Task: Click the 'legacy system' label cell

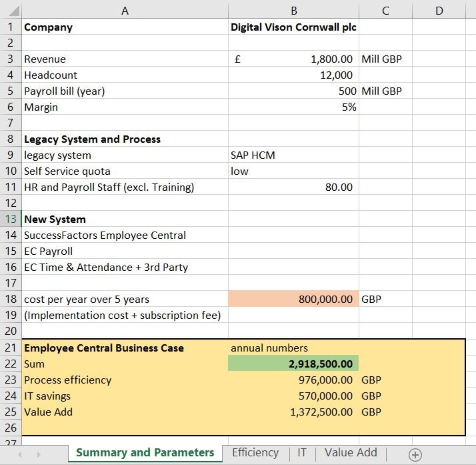Action: 125,155
